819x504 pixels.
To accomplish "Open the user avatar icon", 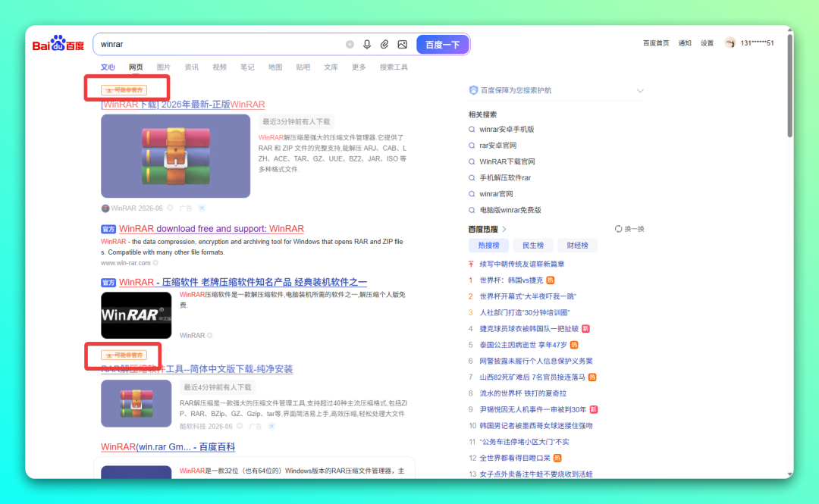I will pyautogui.click(x=730, y=43).
